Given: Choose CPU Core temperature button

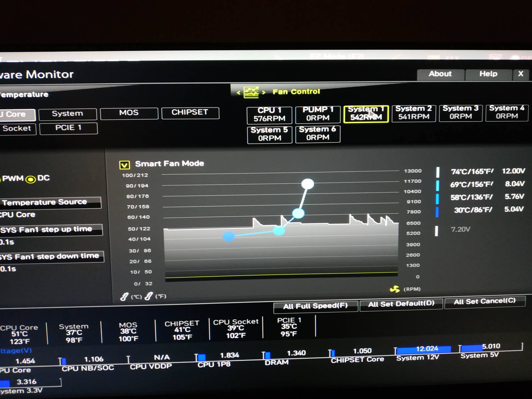Looking at the screenshot, I should coord(17,115).
